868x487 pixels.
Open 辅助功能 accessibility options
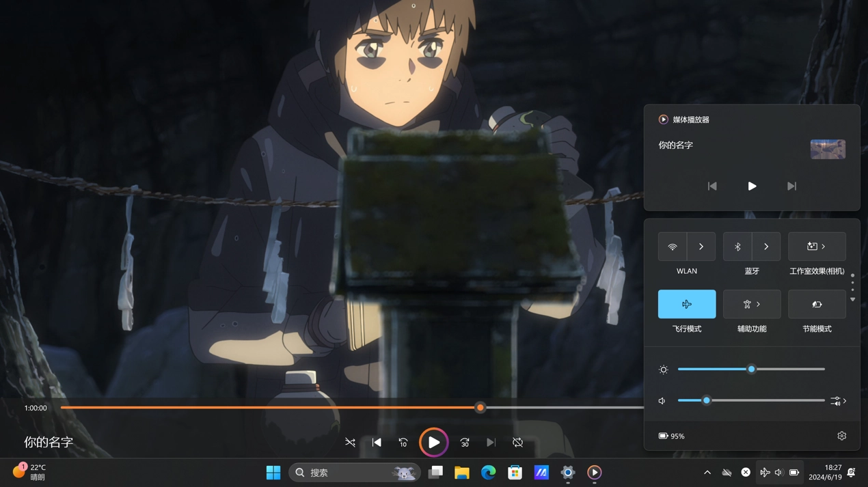(752, 305)
